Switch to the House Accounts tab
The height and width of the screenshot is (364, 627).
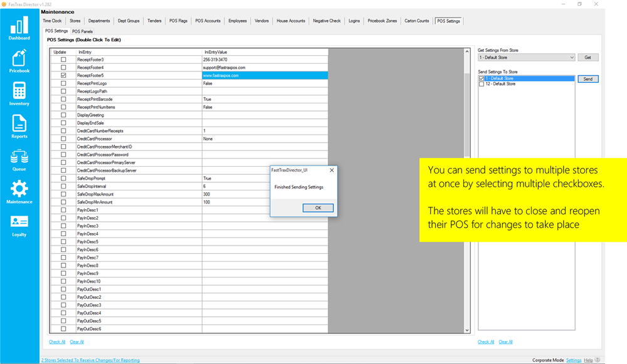(x=291, y=21)
